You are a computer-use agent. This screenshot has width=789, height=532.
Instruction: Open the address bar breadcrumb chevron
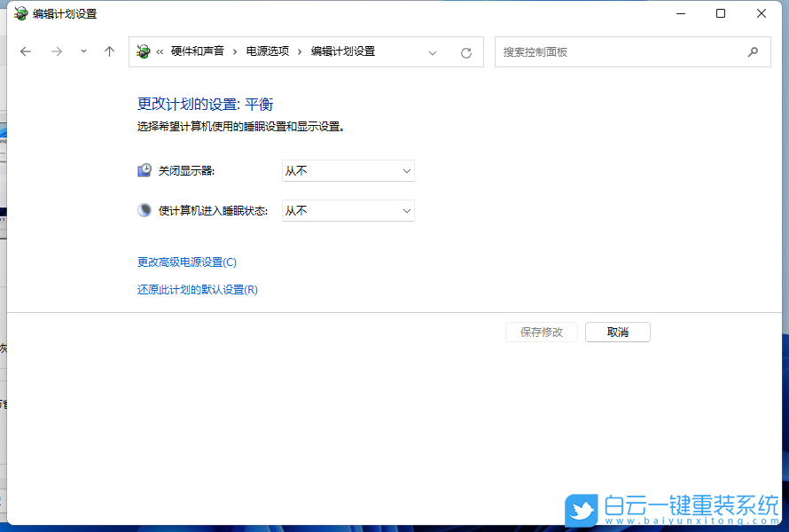point(433,51)
